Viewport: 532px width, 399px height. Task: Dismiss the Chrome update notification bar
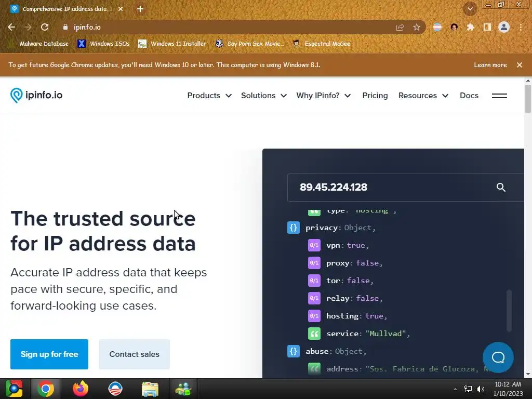click(x=520, y=65)
